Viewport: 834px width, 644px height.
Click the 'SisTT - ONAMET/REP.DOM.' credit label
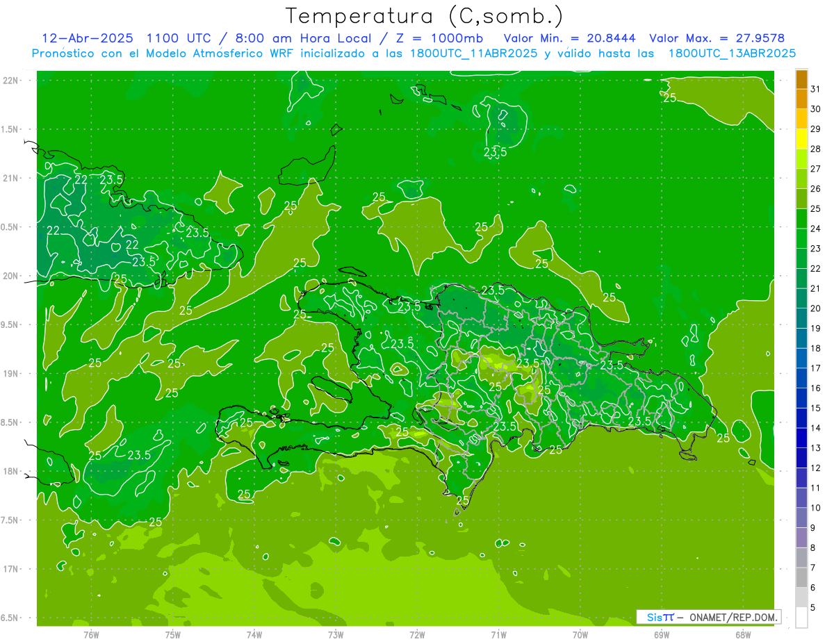708,617
